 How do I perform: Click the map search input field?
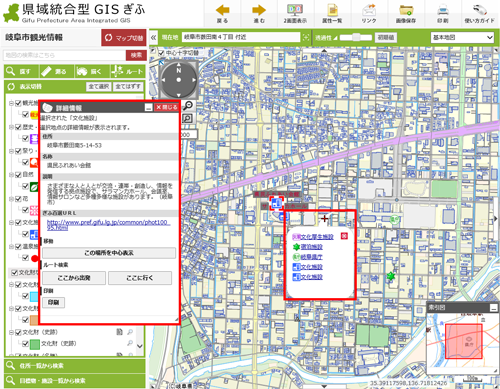click(64, 55)
